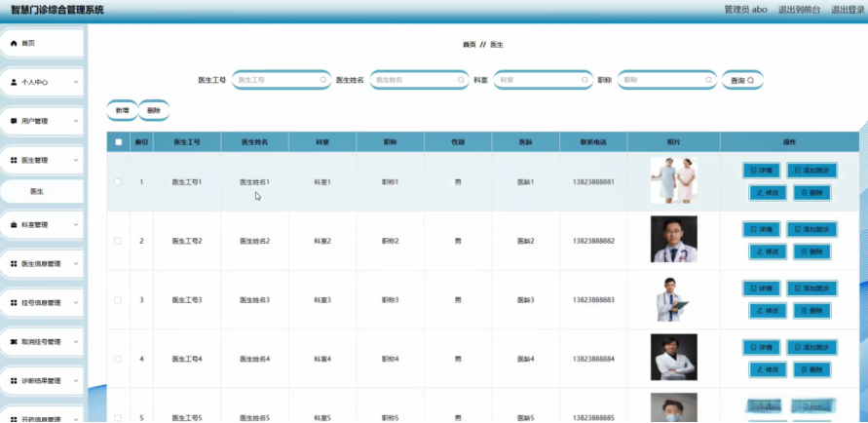Image resolution: width=868 pixels, height=423 pixels.
Task: Select checkbox for row 医生工号1
Action: point(117,181)
